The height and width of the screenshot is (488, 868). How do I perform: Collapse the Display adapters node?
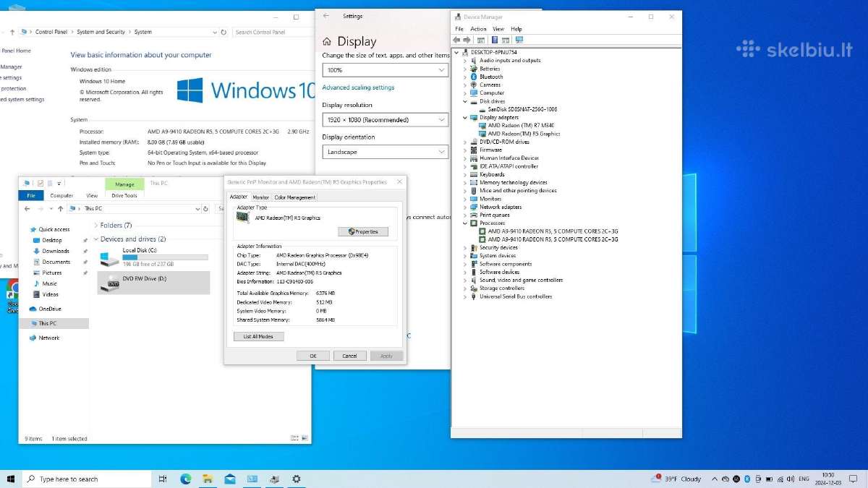(465, 117)
